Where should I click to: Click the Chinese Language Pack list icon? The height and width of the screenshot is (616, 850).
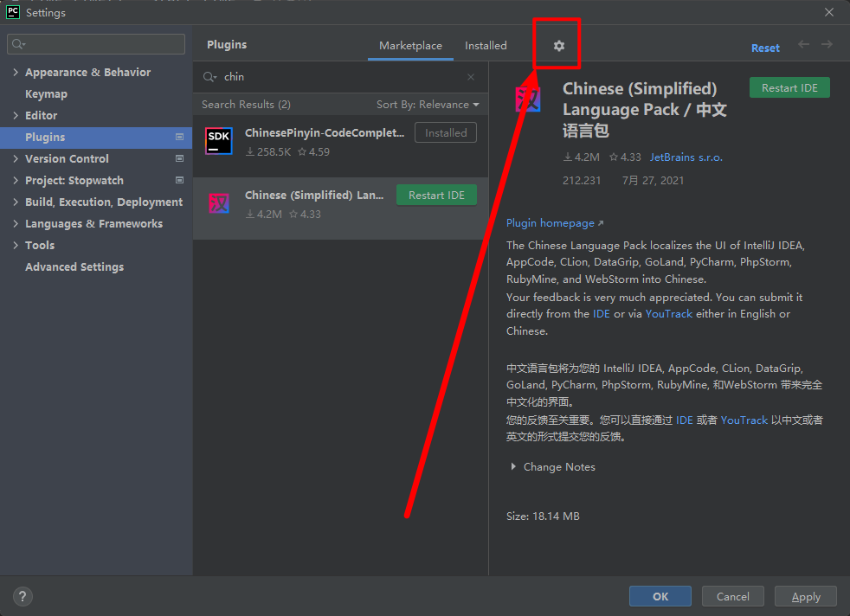pyautogui.click(x=219, y=204)
